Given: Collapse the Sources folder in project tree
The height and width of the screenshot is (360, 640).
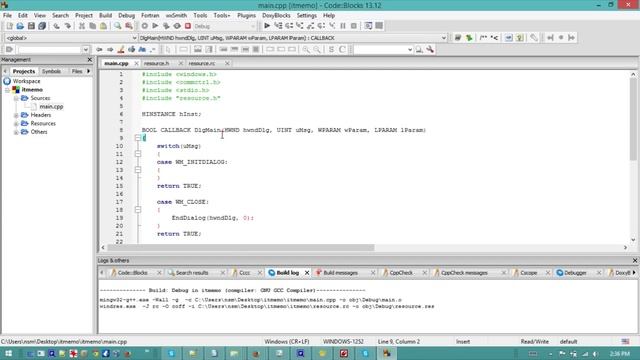Looking at the screenshot, I should [x=16, y=98].
